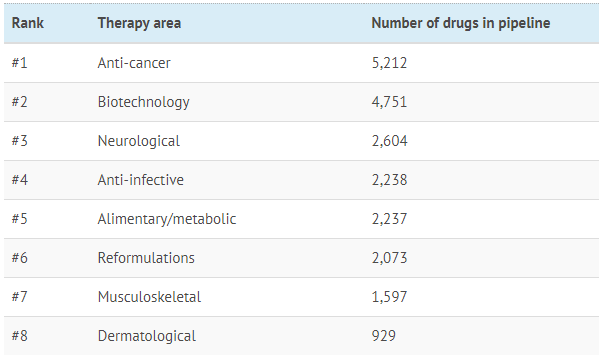Image resolution: width=599 pixels, height=363 pixels.
Task: Select the Alimentary/metabolic cell
Action: (167, 219)
